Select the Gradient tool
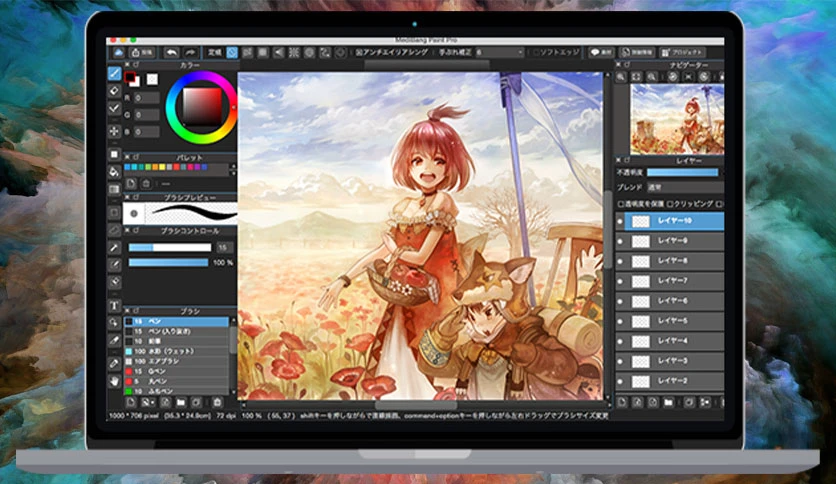This screenshot has height=484, width=836. click(114, 189)
